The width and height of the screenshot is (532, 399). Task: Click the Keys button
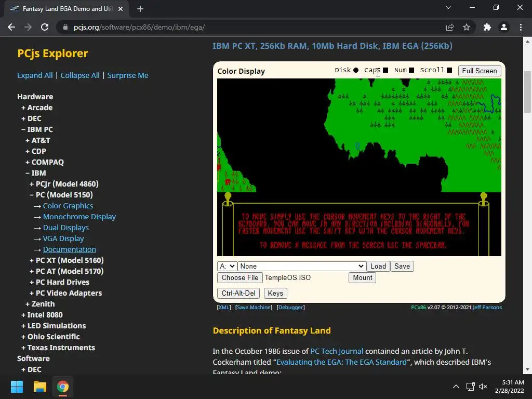click(x=275, y=293)
